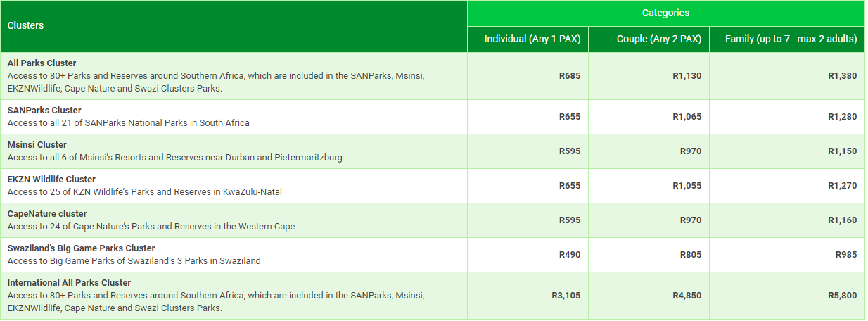Click the EKZN Wildlife Cluster title
868x321 pixels.
51,180
